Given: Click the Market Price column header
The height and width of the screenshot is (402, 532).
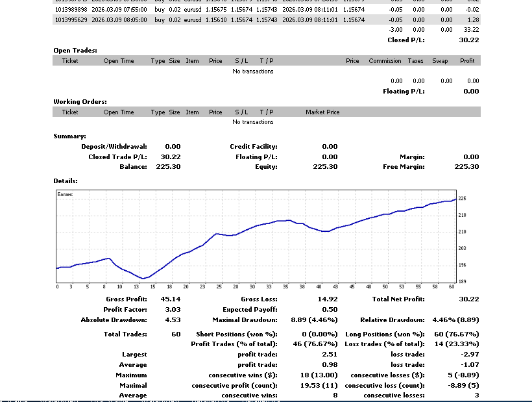Looking at the screenshot, I should 322,112.
